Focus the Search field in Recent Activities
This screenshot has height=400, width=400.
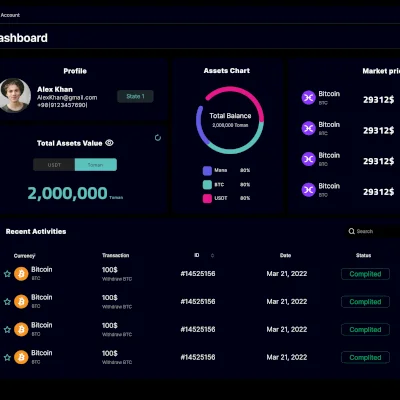(373, 231)
